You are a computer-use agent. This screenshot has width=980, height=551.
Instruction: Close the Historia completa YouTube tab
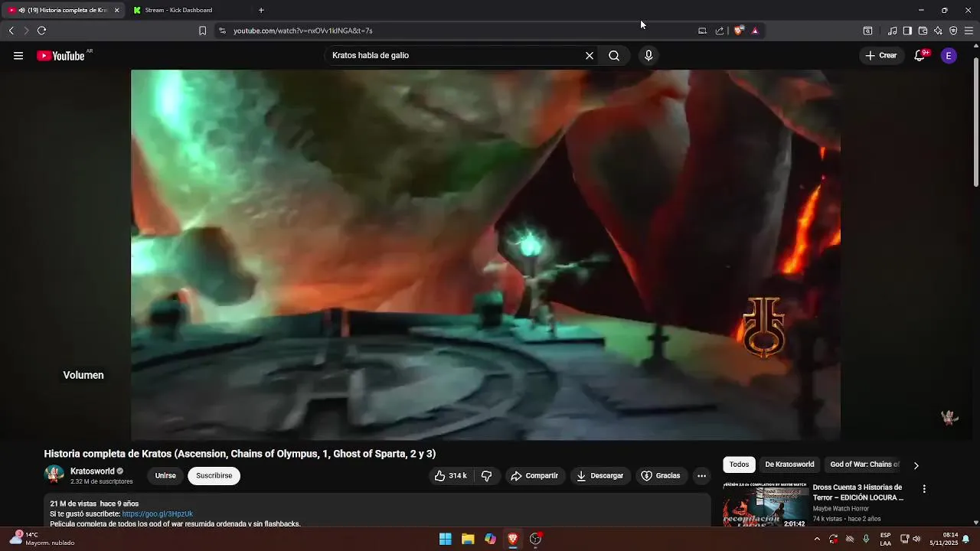tap(116, 10)
